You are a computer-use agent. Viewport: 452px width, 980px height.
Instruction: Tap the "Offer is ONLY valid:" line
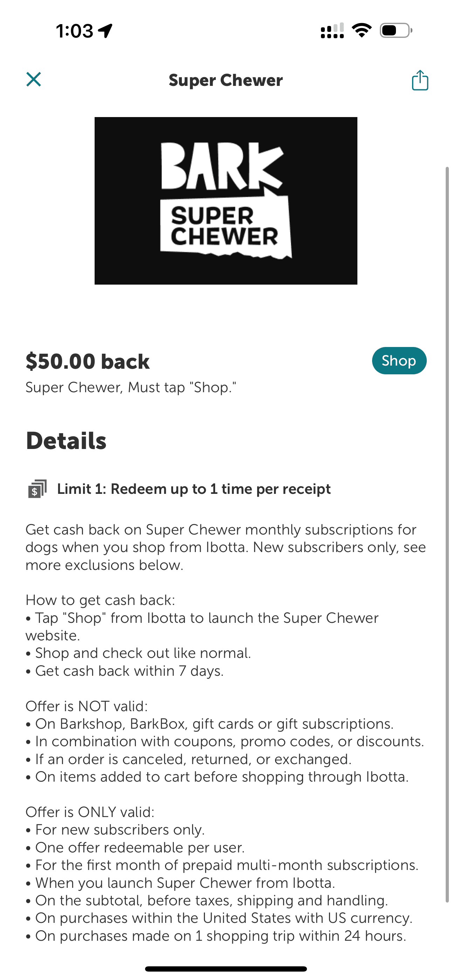90,812
